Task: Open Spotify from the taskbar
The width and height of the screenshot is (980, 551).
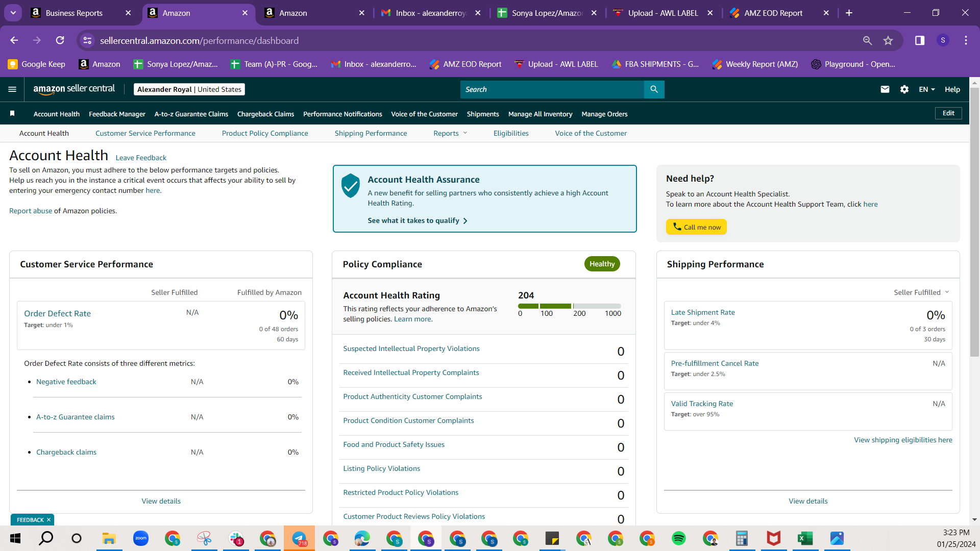Action: click(678, 538)
